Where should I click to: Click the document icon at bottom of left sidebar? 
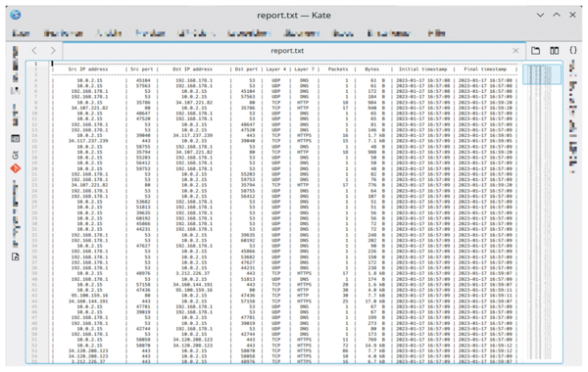(x=15, y=257)
